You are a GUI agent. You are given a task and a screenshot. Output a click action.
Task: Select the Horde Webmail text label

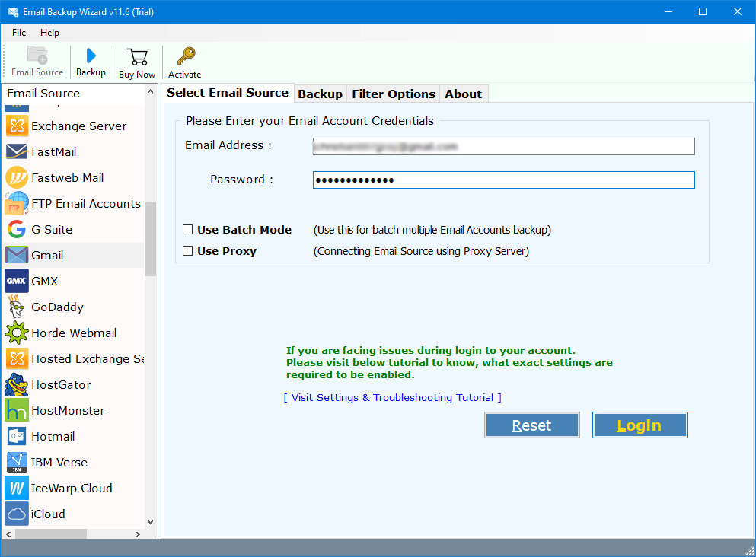75,333
